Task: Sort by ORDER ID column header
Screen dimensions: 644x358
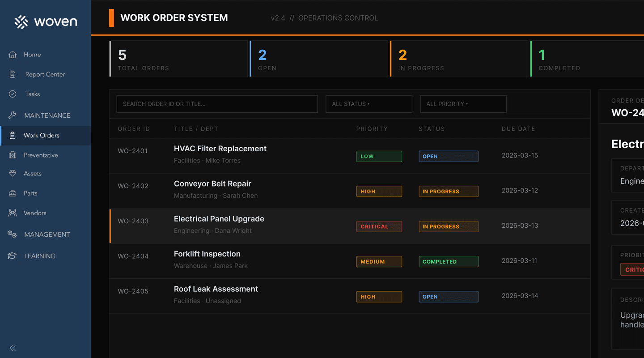Action: coord(134,129)
